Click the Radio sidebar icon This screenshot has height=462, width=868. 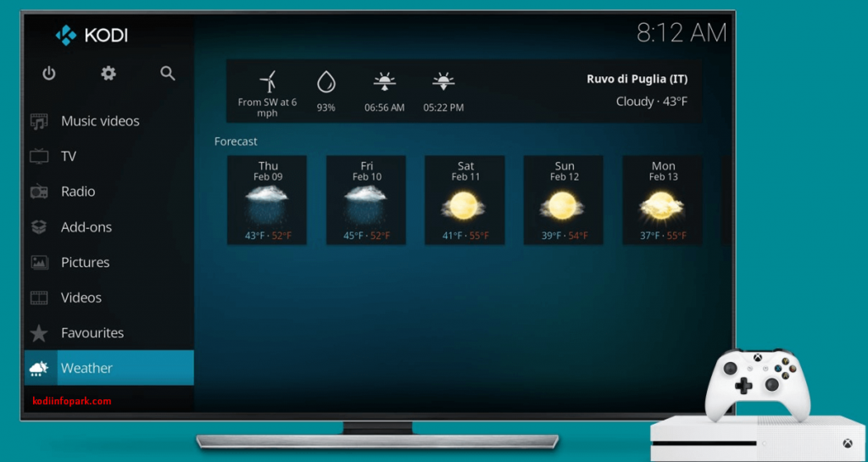coord(39,191)
